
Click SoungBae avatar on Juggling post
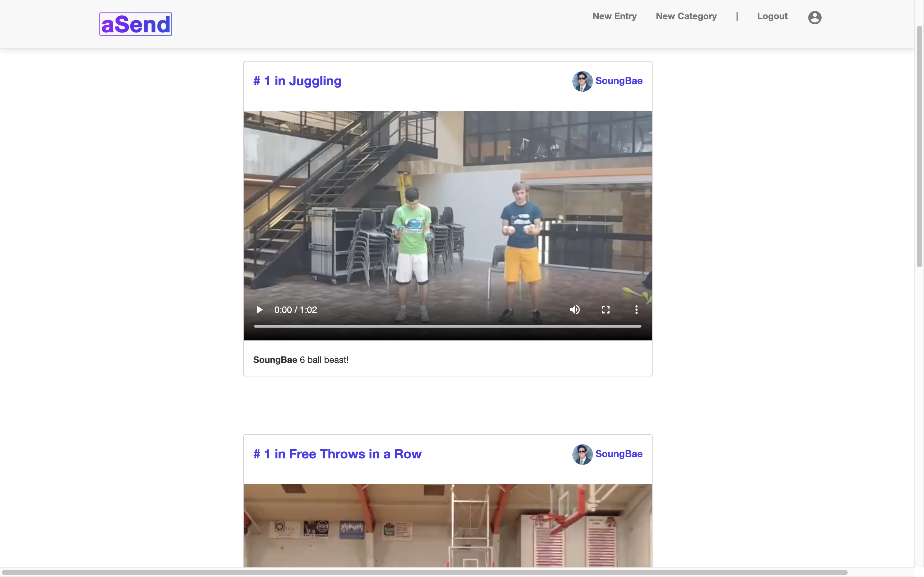(582, 81)
